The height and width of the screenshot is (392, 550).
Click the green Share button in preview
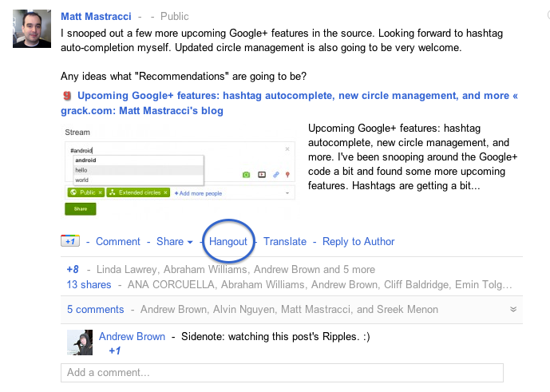click(81, 209)
